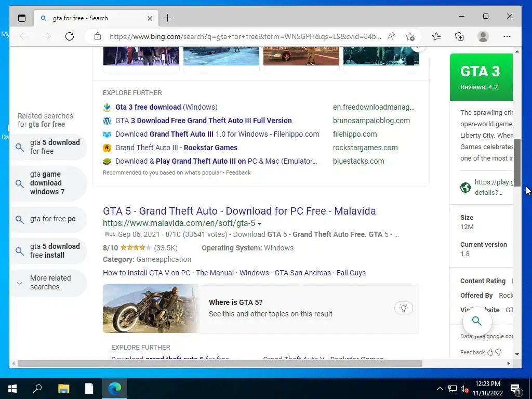Open the Windows Start menu
This screenshot has width=532, height=399.
(x=12, y=389)
